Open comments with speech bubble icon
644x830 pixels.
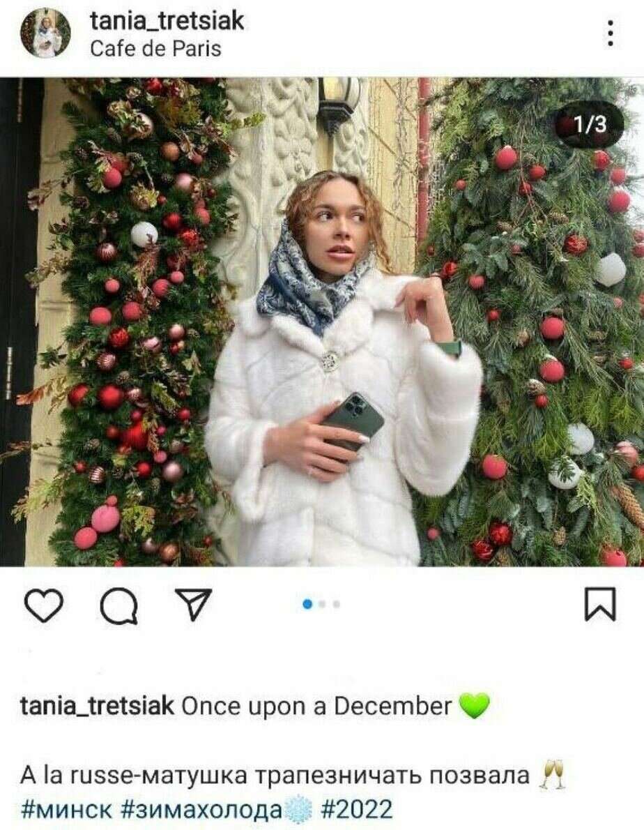(x=119, y=605)
